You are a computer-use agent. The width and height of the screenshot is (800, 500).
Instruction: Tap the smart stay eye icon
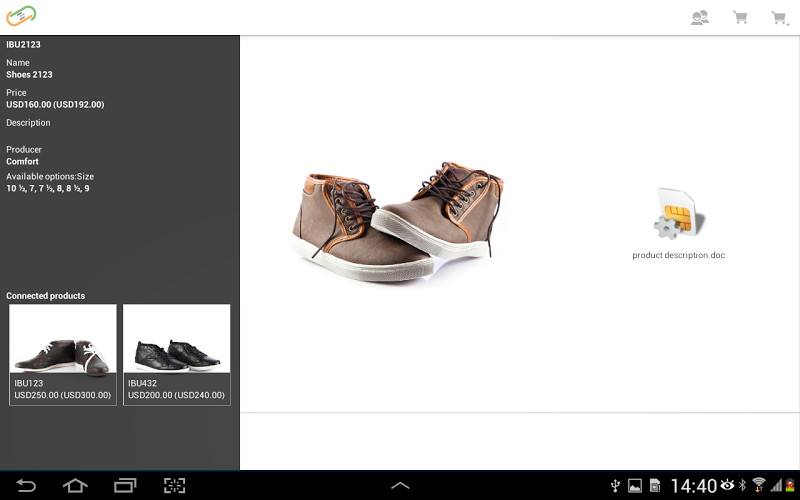click(x=727, y=484)
